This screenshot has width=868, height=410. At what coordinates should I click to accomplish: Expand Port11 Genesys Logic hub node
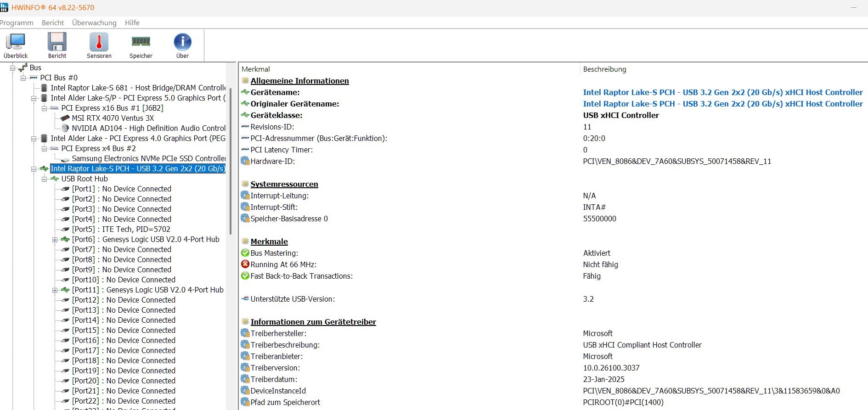coord(55,290)
